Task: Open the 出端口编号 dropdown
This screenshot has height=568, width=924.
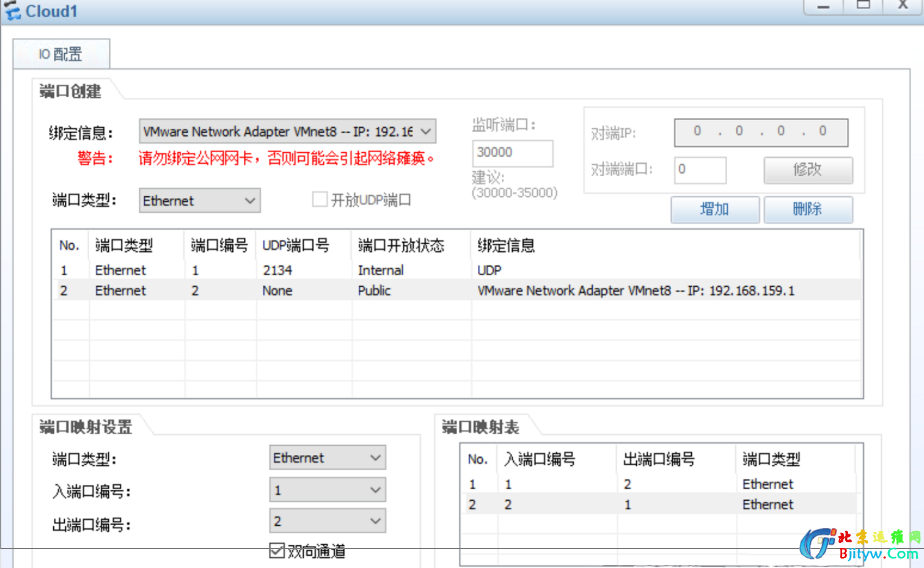Action: coord(327,521)
